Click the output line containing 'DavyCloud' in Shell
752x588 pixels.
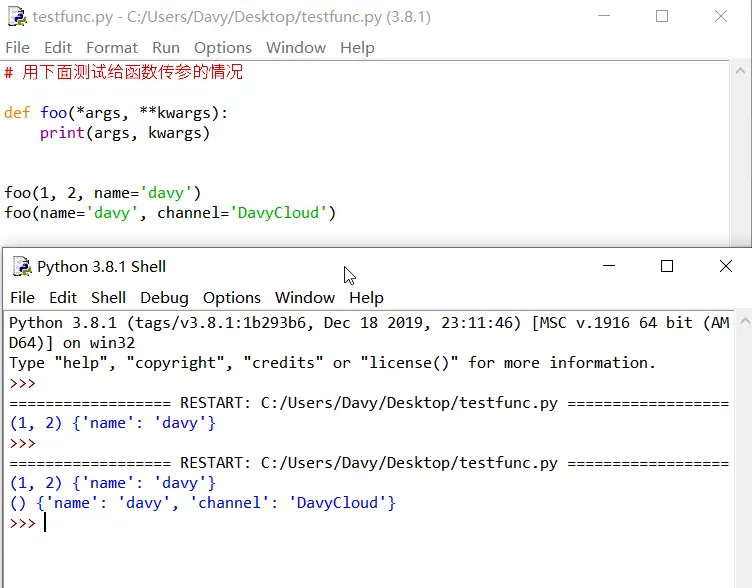click(x=202, y=503)
